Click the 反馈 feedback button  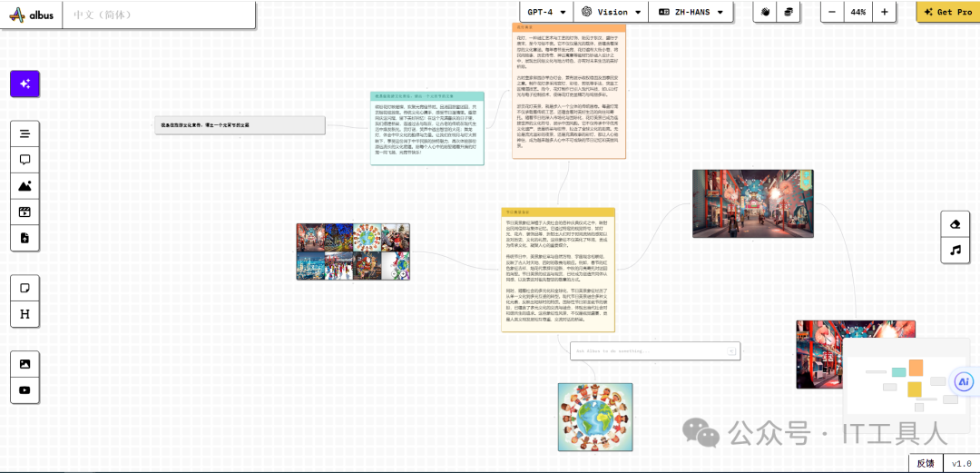coord(925,464)
